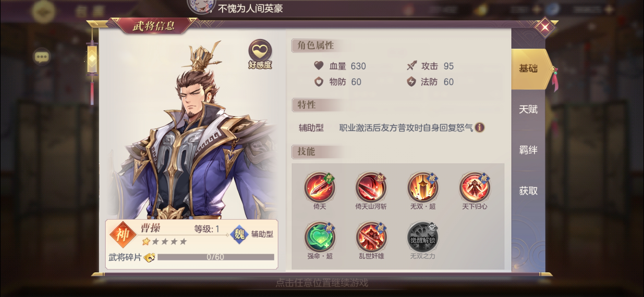644x297 pixels.
Task: Tap the 魏 faction badge
Action: 239,234
